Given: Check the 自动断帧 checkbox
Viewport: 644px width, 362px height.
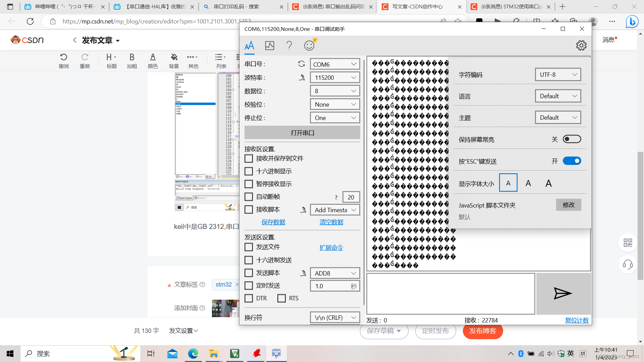Looking at the screenshot, I should click(x=249, y=197).
